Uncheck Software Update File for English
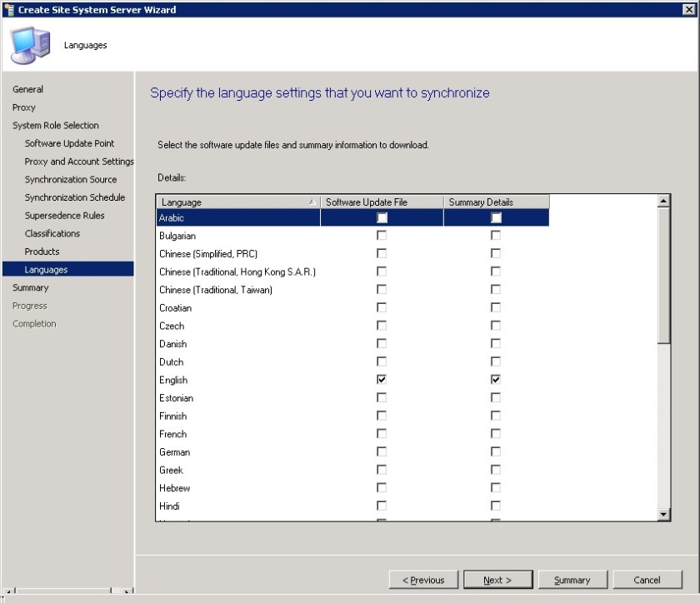Viewport: 700px width, 603px height. coord(381,380)
